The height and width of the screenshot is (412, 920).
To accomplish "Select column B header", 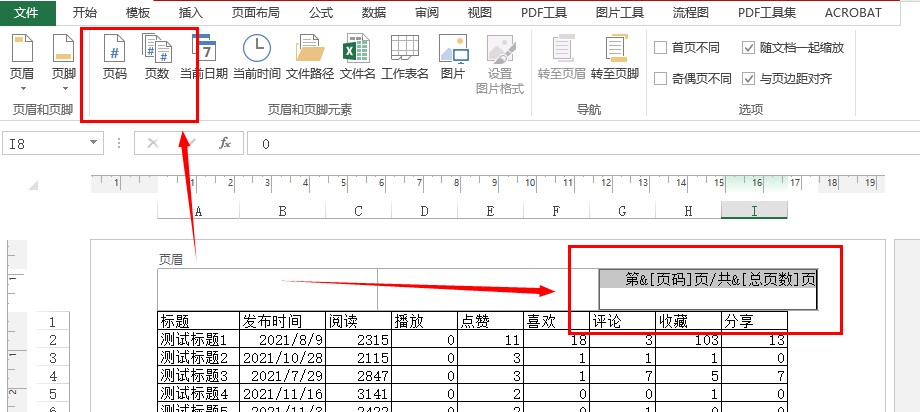I will pos(282,211).
